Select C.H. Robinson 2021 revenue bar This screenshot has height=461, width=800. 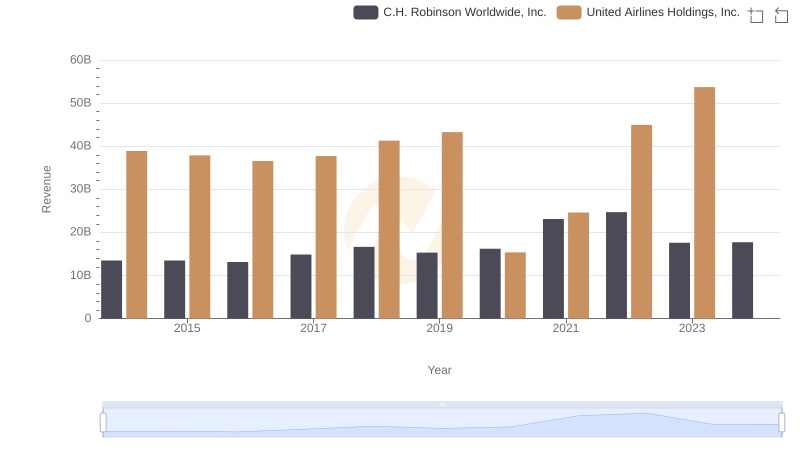[553, 269]
